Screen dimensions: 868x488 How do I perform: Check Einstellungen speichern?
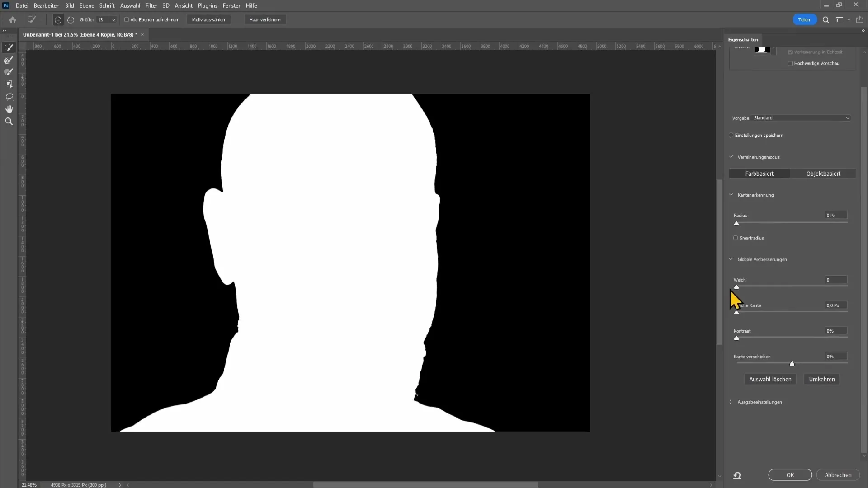pos(731,136)
